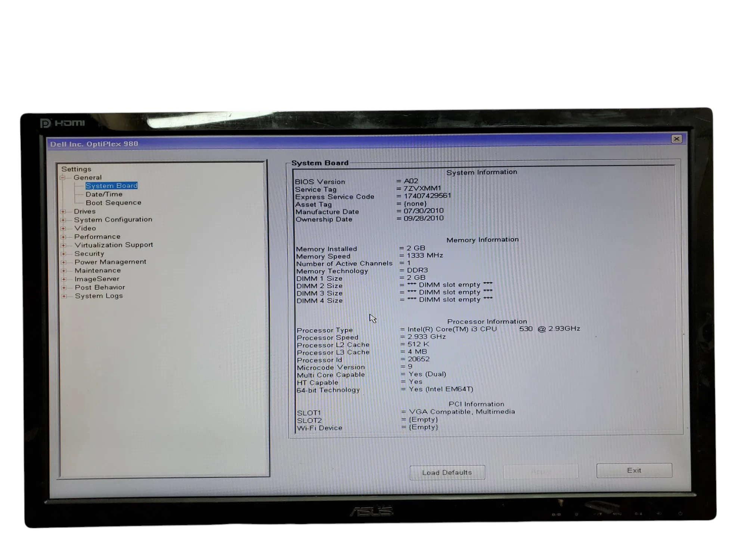This screenshot has width=747, height=560.
Task: Expand the System Configuration node
Action: [x=63, y=220]
